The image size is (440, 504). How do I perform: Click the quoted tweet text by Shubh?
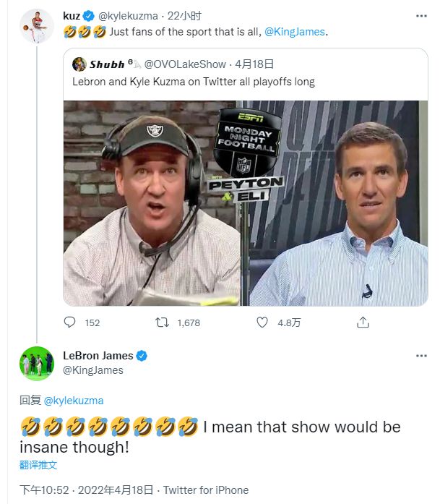point(194,82)
